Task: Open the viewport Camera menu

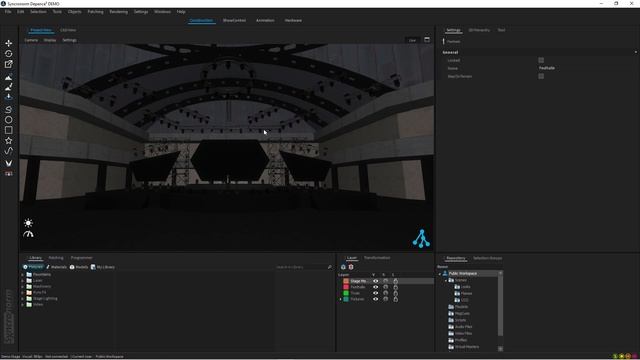Action: pyautogui.click(x=31, y=40)
